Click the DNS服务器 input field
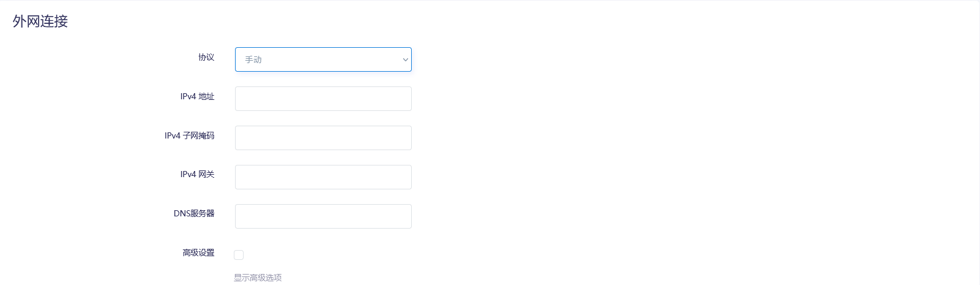This screenshot has width=980, height=285. click(323, 216)
